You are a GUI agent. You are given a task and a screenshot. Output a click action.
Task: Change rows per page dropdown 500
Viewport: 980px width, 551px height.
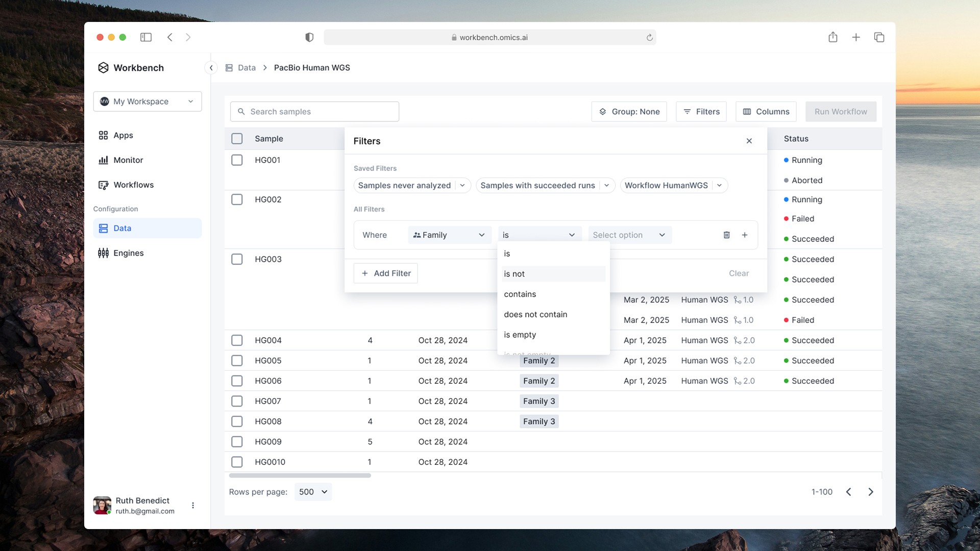click(313, 492)
